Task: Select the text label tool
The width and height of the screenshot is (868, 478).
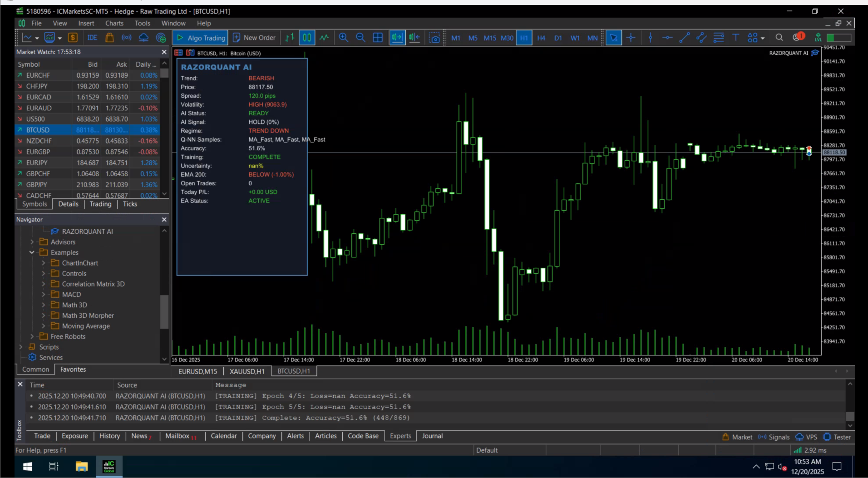Action: tap(736, 38)
